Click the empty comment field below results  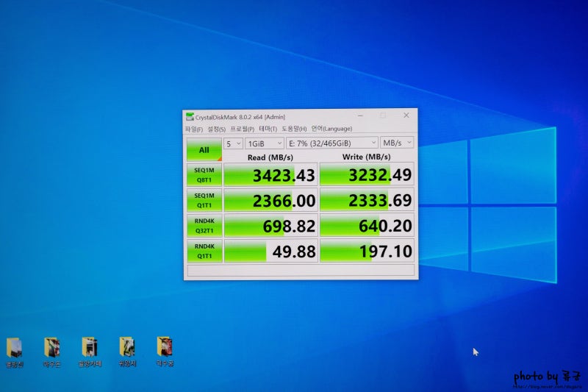(301, 270)
